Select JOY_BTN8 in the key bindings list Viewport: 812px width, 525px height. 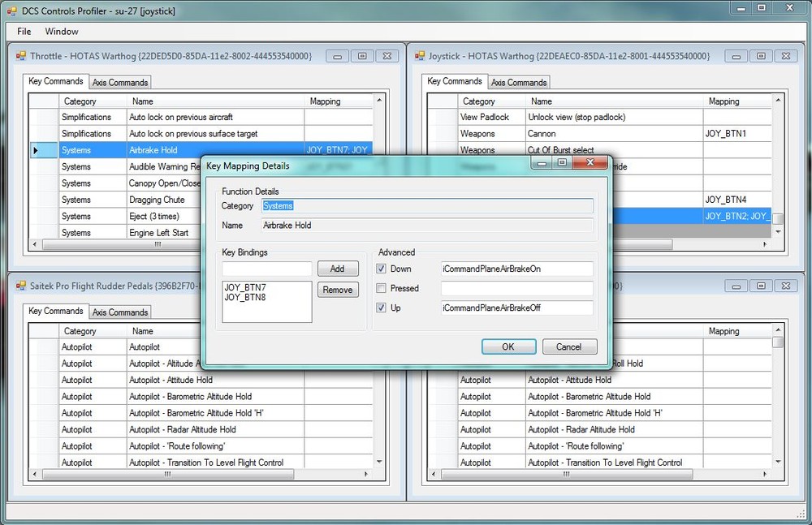245,297
